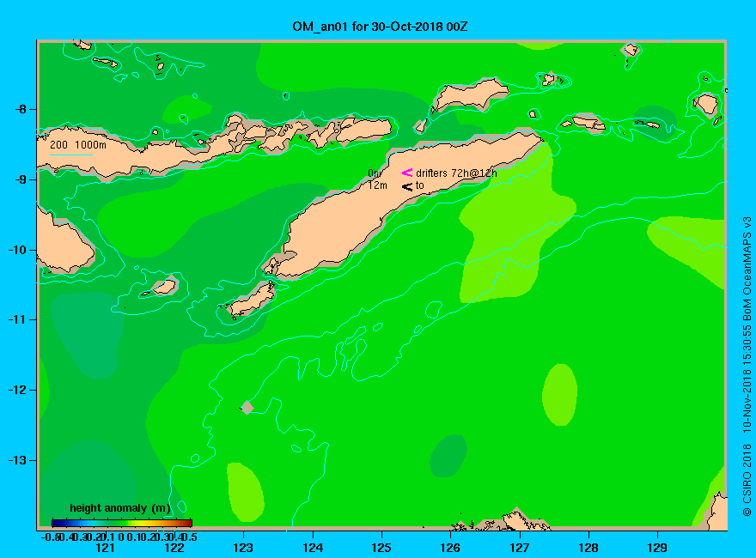756x558 pixels.
Task: Click the longitude label 121
Action: (x=105, y=548)
